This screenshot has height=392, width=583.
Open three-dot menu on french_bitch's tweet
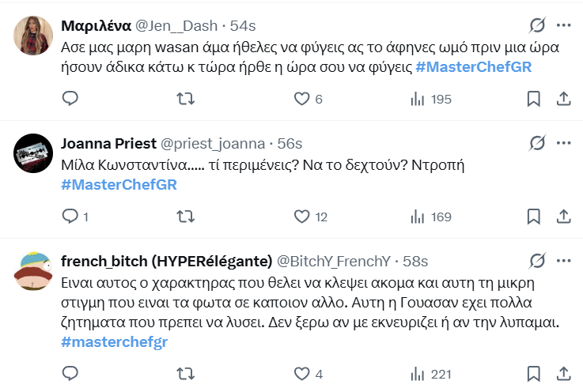(x=564, y=261)
